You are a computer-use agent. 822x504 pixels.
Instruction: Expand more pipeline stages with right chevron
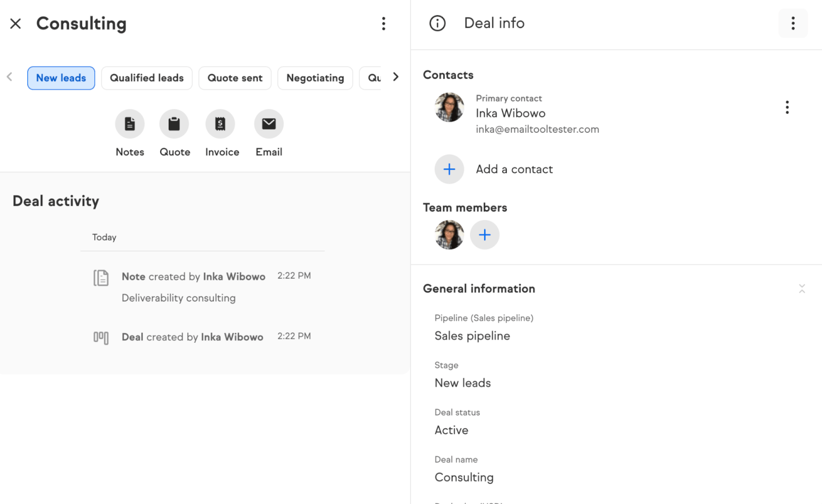coord(396,77)
